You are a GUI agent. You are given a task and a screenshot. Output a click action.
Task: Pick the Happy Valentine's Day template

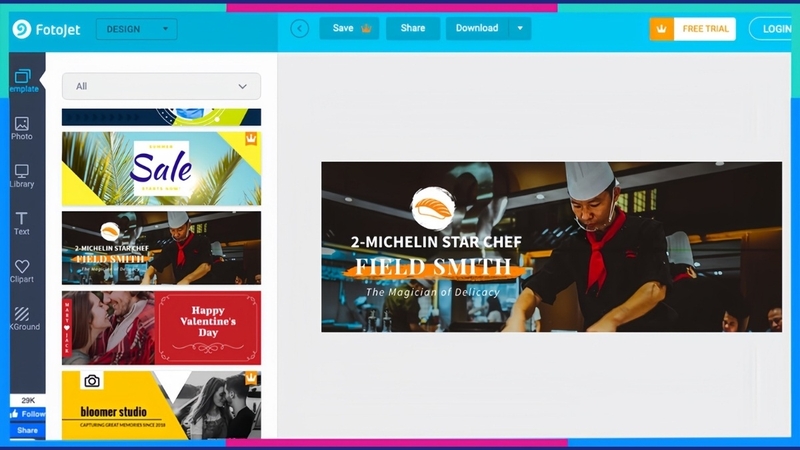pyautogui.click(x=161, y=328)
